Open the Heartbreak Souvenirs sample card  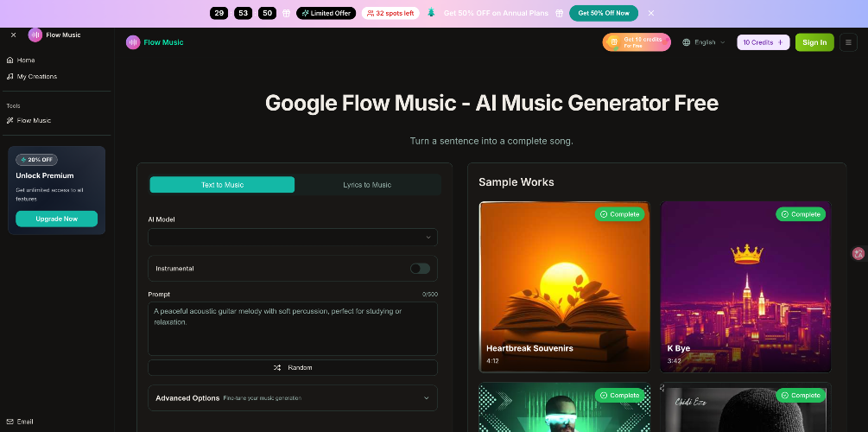(x=564, y=286)
